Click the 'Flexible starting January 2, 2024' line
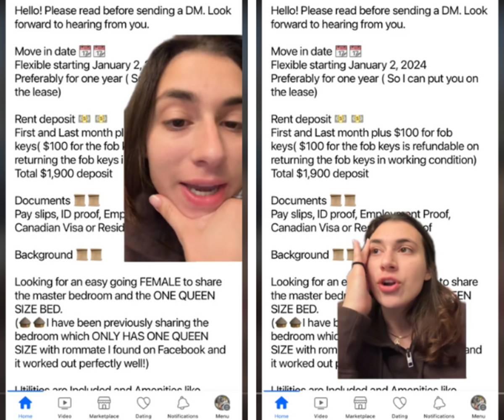 (349, 65)
